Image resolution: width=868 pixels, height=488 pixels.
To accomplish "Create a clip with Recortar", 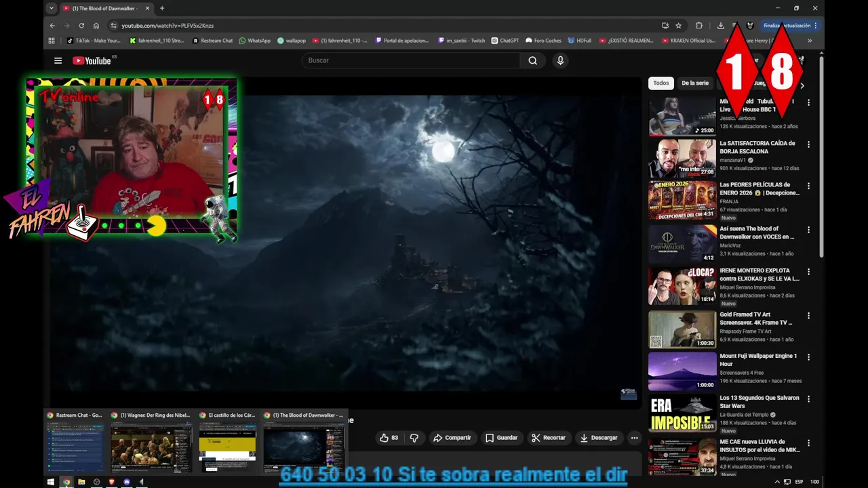I will pos(548,438).
